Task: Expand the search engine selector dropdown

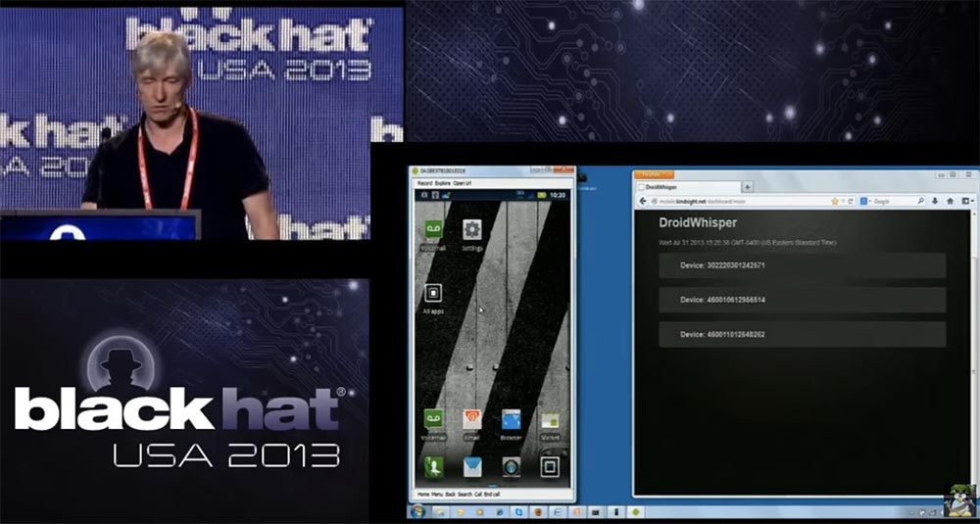Action: point(866,201)
